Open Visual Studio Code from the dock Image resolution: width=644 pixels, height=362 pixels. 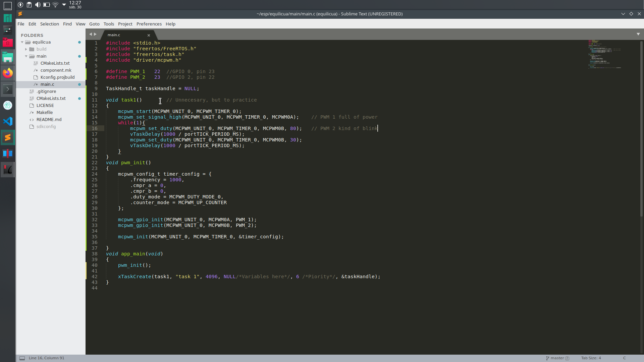pyautogui.click(x=7, y=121)
